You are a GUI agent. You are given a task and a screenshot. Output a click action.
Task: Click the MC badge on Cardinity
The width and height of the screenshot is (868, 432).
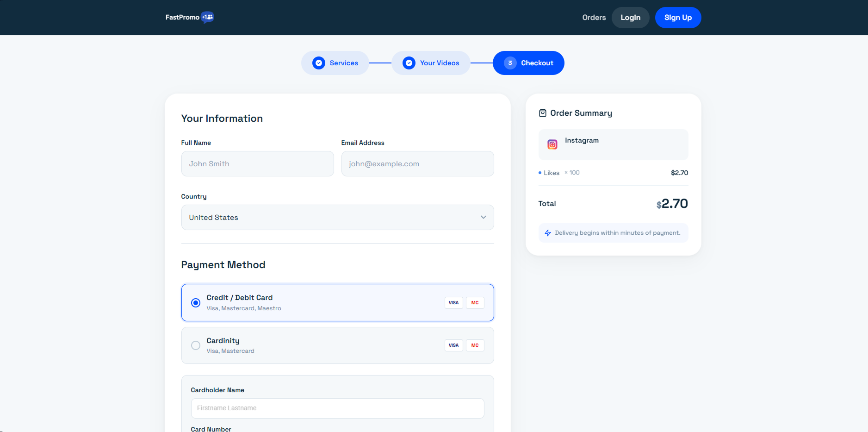pos(475,345)
